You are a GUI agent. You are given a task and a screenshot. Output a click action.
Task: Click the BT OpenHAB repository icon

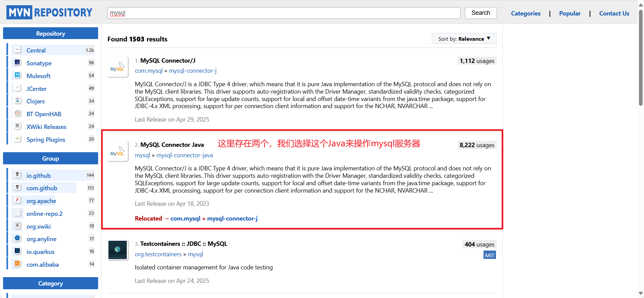point(18,113)
